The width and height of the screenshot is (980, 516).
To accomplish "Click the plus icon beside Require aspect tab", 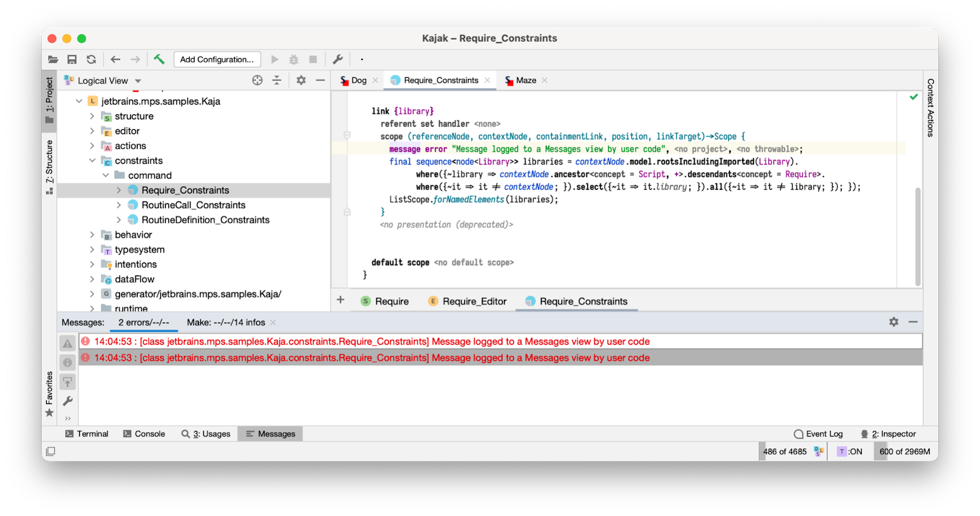I will [x=341, y=300].
